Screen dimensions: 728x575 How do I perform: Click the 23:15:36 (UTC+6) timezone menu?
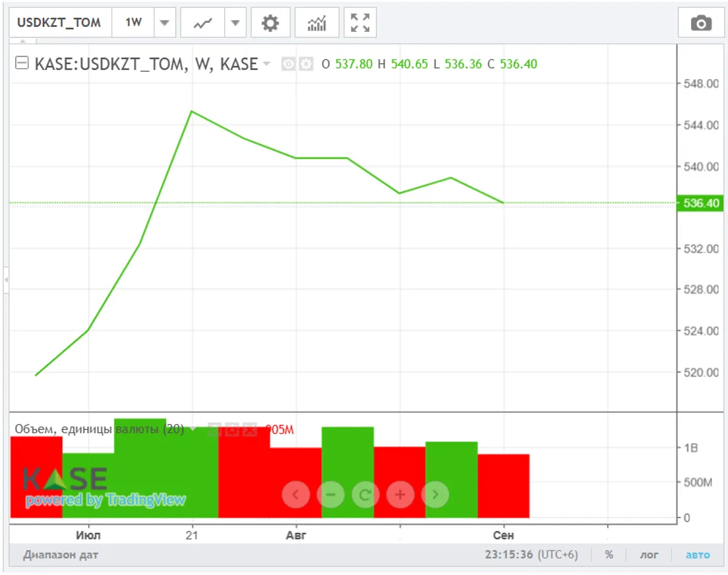531,555
